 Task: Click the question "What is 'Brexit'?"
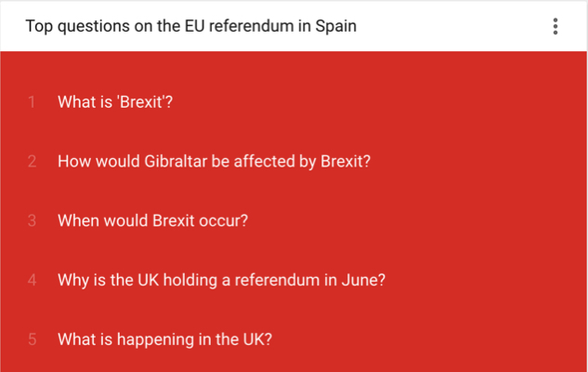coord(115,102)
